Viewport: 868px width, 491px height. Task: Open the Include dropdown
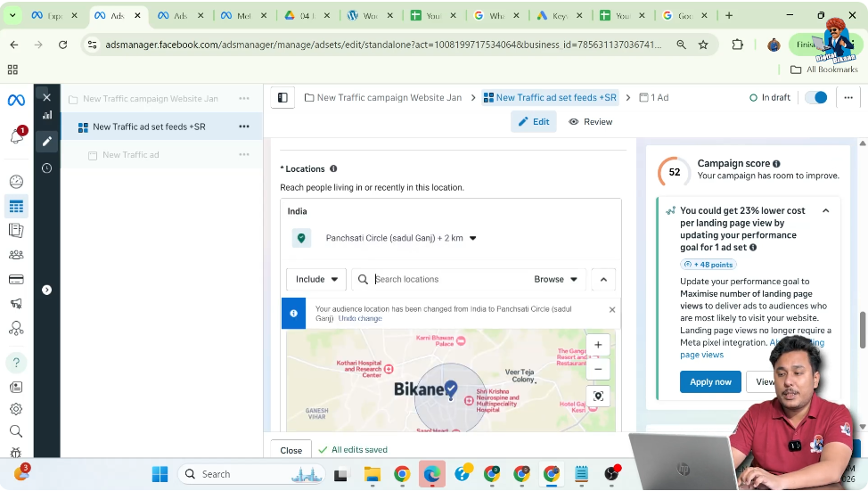(x=316, y=280)
